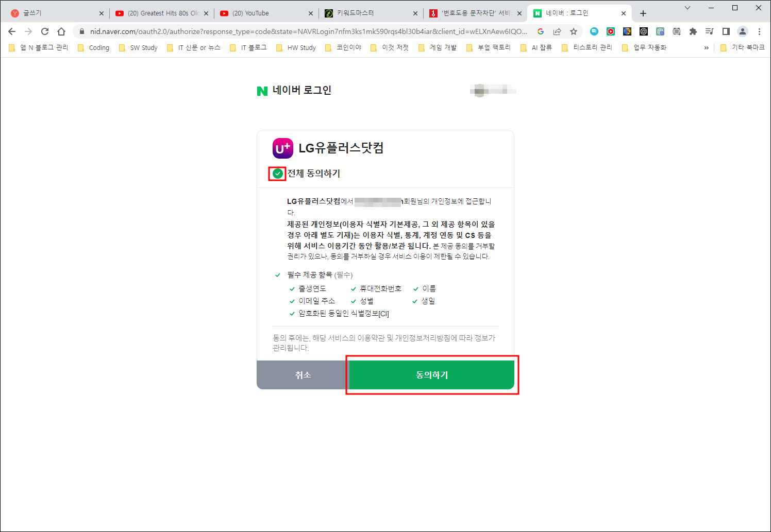Focus the address bar URL field
The width and height of the screenshot is (771, 532).
pyautogui.click(x=308, y=31)
